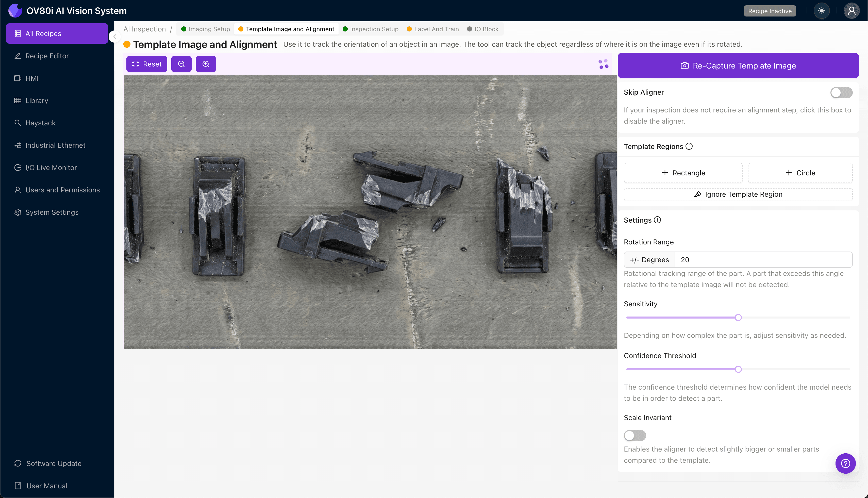Viewport: 868px width, 498px height.
Task: Click Template Regions info icon
Action: pyautogui.click(x=689, y=146)
